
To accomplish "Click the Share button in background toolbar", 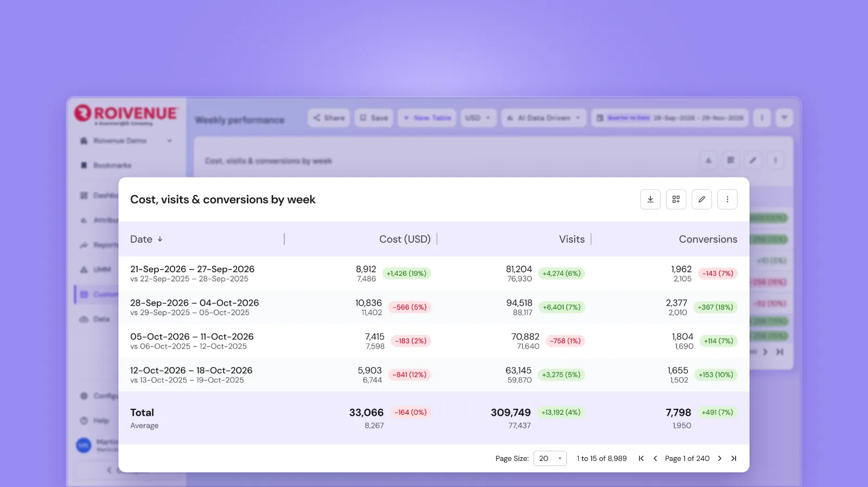I will click(329, 117).
